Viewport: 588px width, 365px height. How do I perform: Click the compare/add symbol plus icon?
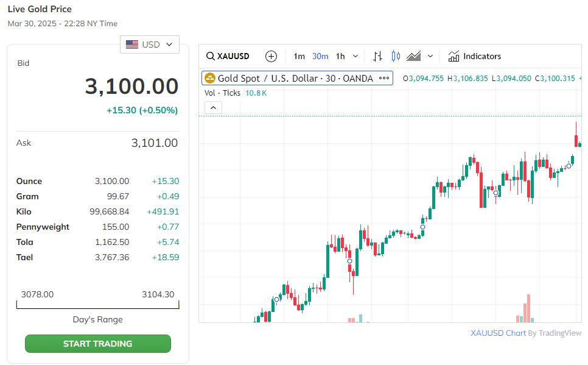pyautogui.click(x=271, y=56)
